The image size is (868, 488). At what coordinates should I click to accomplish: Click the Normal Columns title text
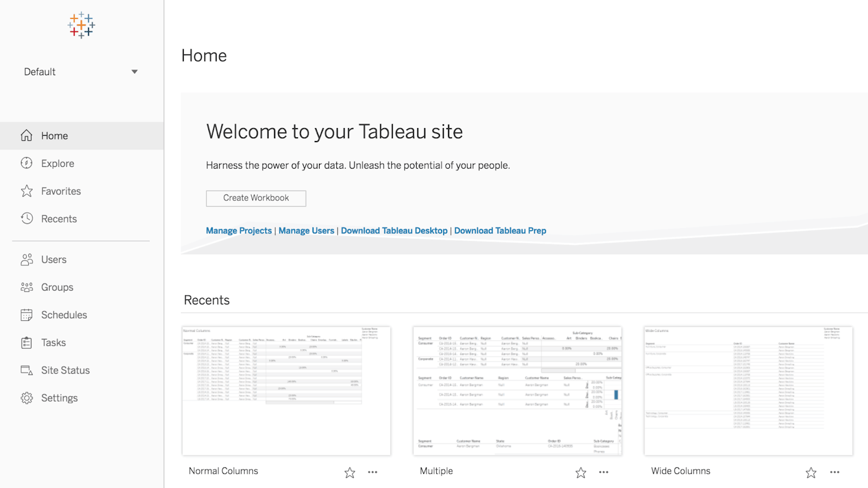(x=224, y=471)
